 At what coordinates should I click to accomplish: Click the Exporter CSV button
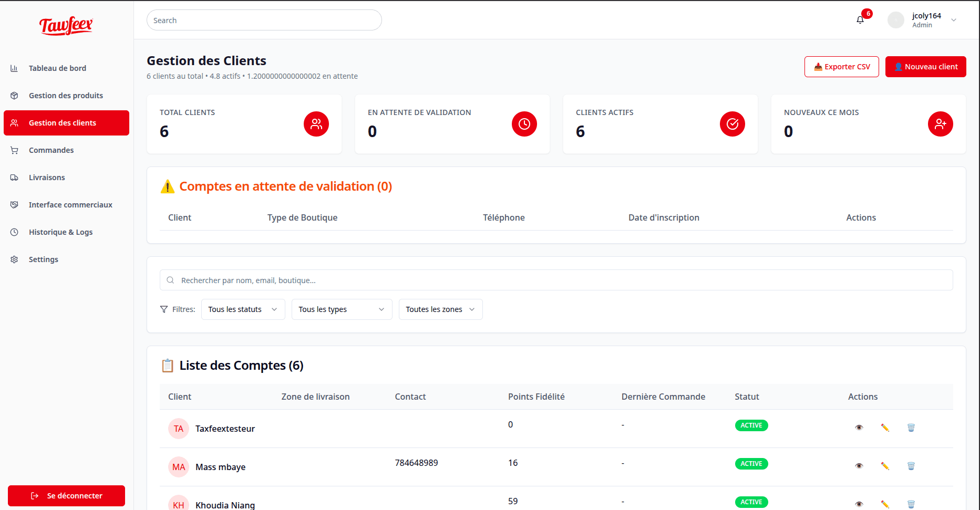pos(841,67)
